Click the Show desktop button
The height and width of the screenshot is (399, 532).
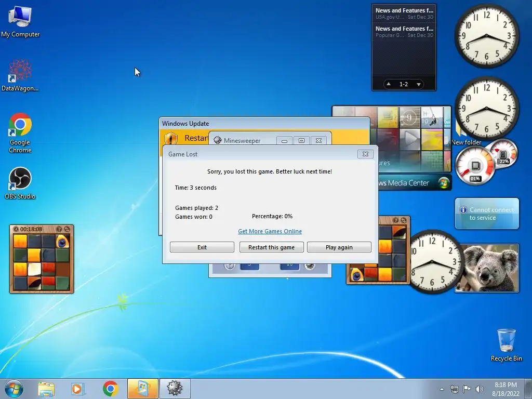coord(528,389)
